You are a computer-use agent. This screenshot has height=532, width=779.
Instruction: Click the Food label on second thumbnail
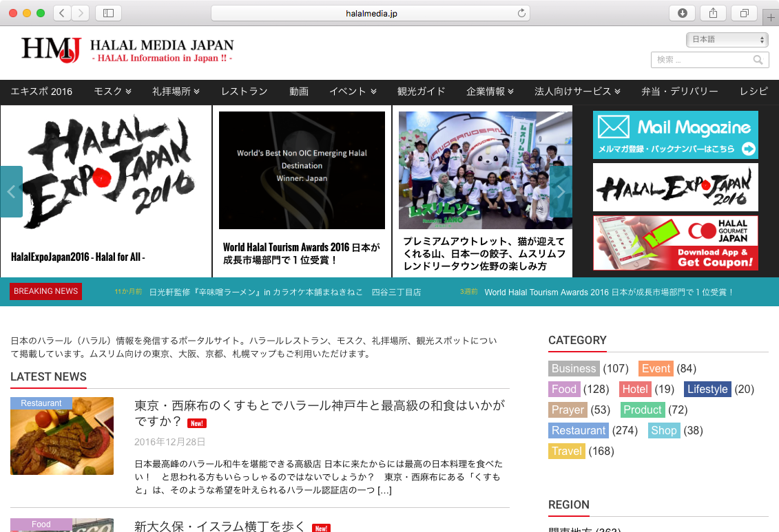click(x=41, y=524)
